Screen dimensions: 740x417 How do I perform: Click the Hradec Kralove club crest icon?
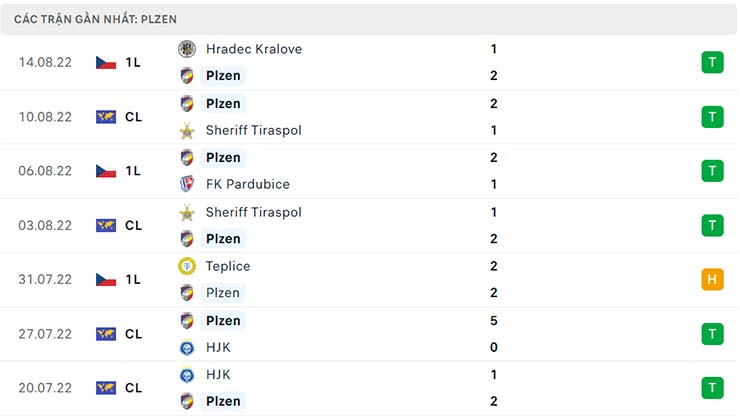click(186, 49)
